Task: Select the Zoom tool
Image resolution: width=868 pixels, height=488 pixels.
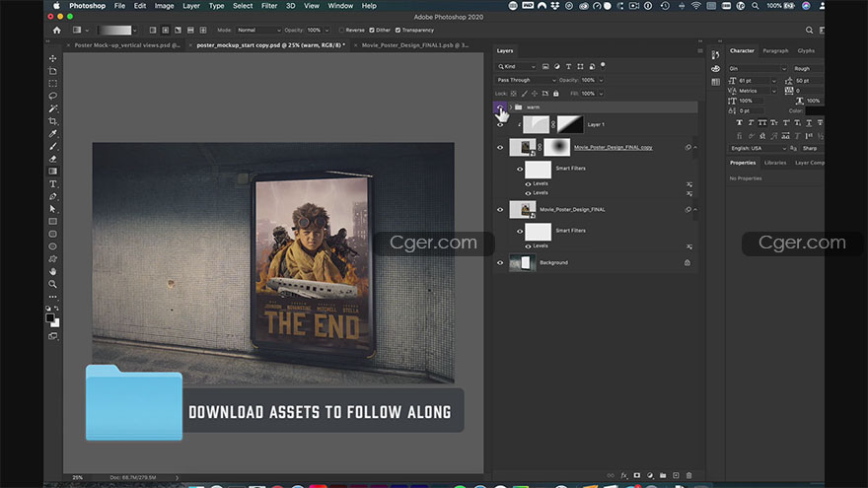Action: coord(52,284)
